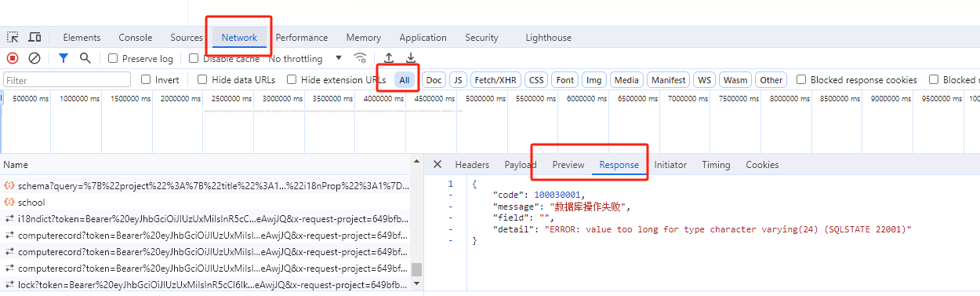Filter requests by CSS type
Screen dimensions: 980x296
coord(536,80)
